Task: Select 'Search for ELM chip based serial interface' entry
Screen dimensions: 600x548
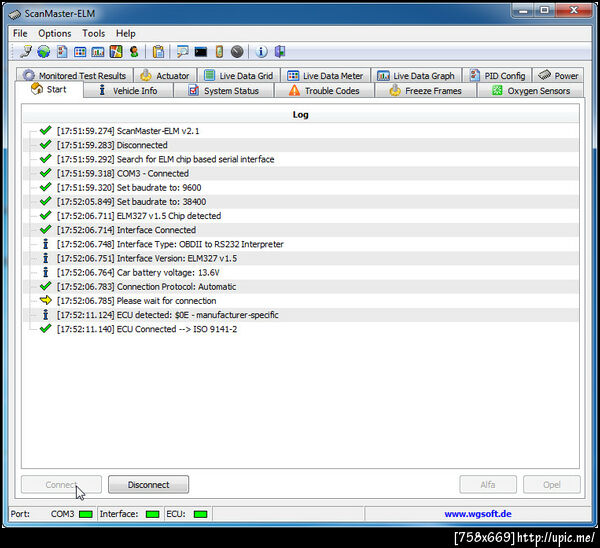Action: [300, 159]
